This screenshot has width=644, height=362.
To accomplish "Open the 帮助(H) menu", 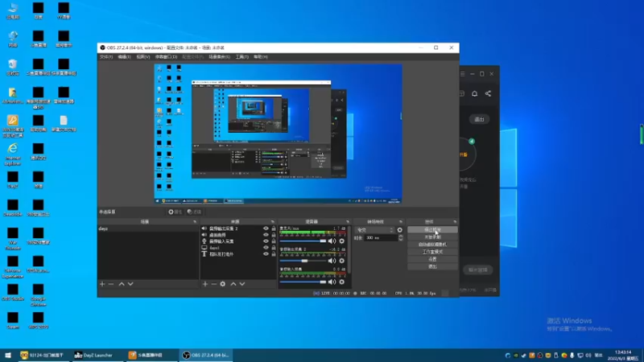I will point(260,57).
